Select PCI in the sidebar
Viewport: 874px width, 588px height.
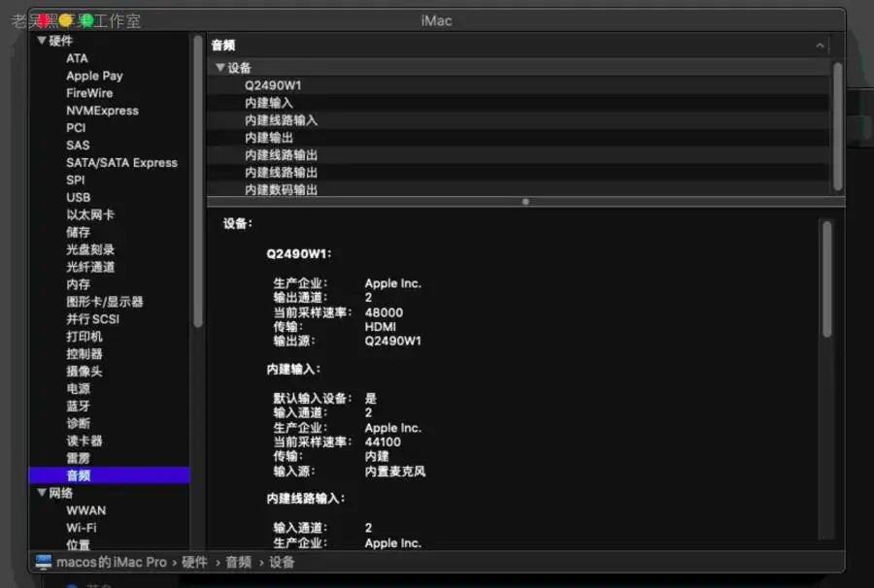click(x=76, y=127)
